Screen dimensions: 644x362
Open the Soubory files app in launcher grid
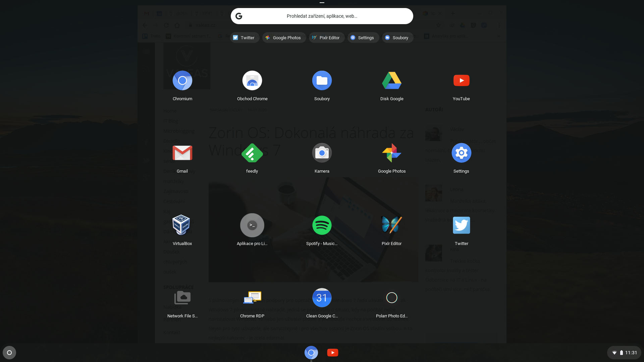tap(322, 80)
